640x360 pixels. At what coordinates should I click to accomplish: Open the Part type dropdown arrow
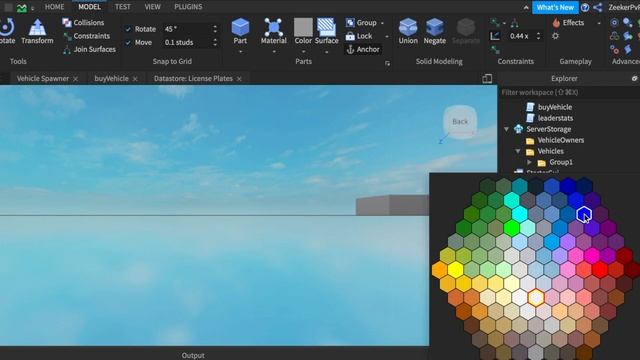[240, 52]
